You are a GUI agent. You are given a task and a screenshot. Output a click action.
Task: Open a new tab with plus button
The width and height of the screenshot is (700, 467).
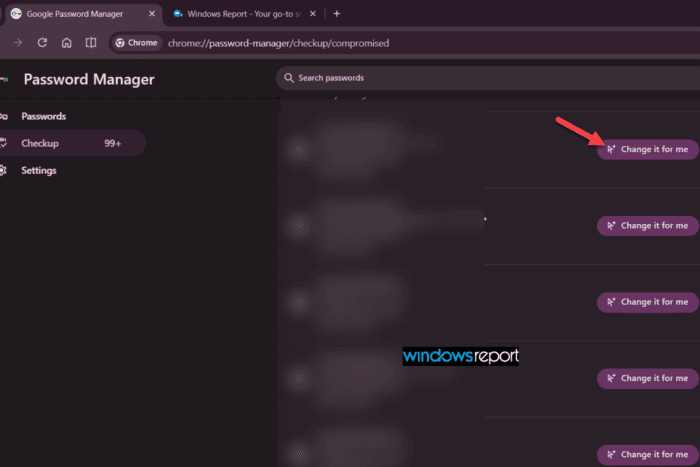[x=337, y=14]
